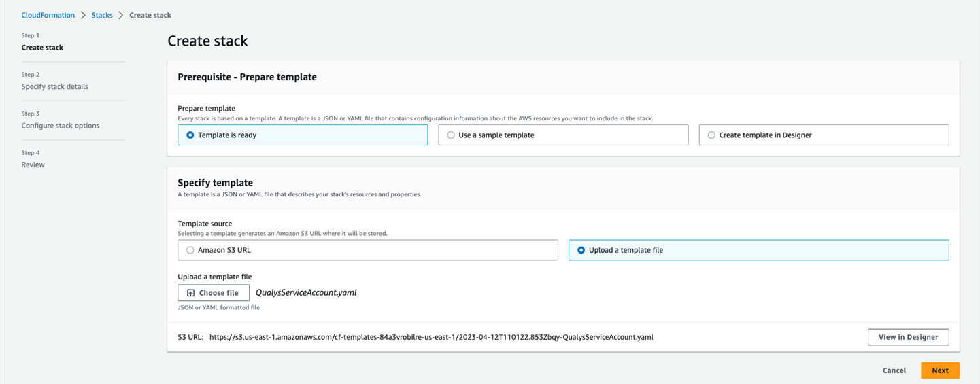
Task: Open the Stacks breadcrumb link
Action: point(102,15)
